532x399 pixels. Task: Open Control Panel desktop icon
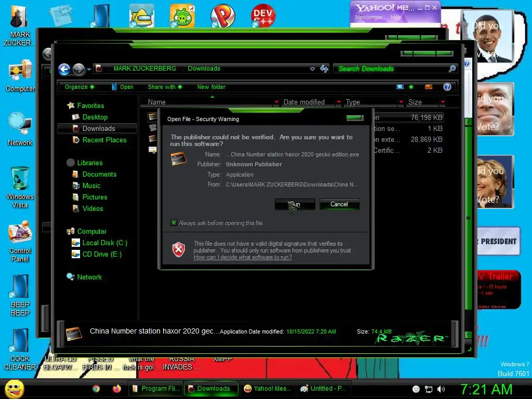(x=20, y=241)
